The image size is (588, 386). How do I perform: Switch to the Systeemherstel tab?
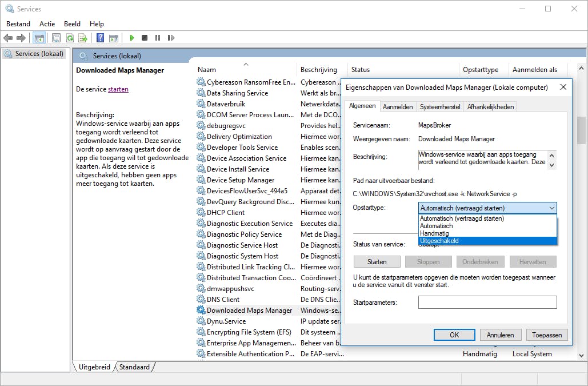(x=440, y=107)
